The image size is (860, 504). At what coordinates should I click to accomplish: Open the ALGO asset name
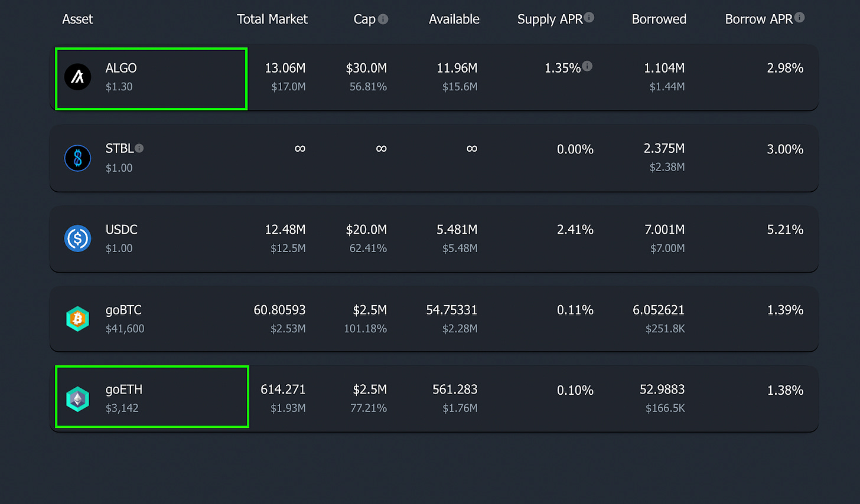click(x=121, y=68)
